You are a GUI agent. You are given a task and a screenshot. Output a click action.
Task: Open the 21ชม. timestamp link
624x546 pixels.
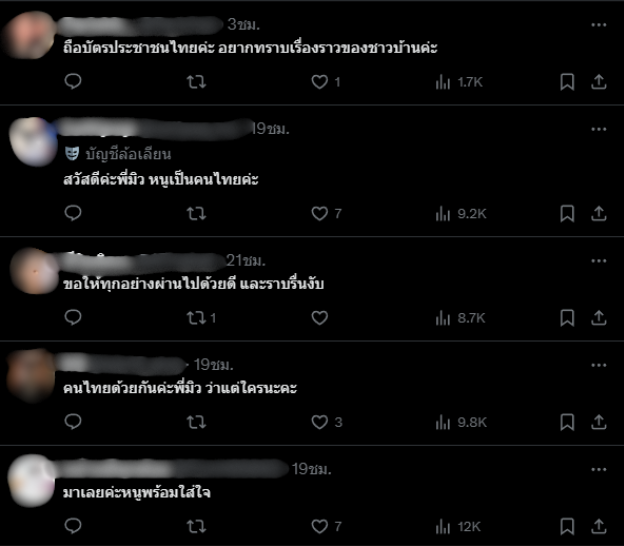[x=246, y=261]
